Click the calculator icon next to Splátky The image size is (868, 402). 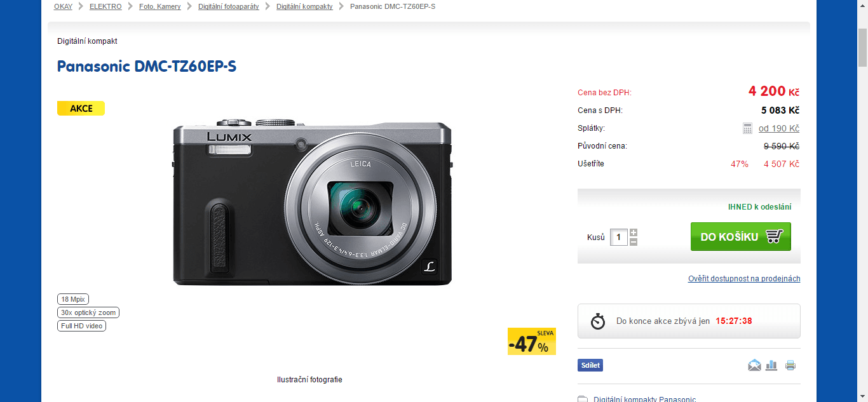(x=747, y=128)
